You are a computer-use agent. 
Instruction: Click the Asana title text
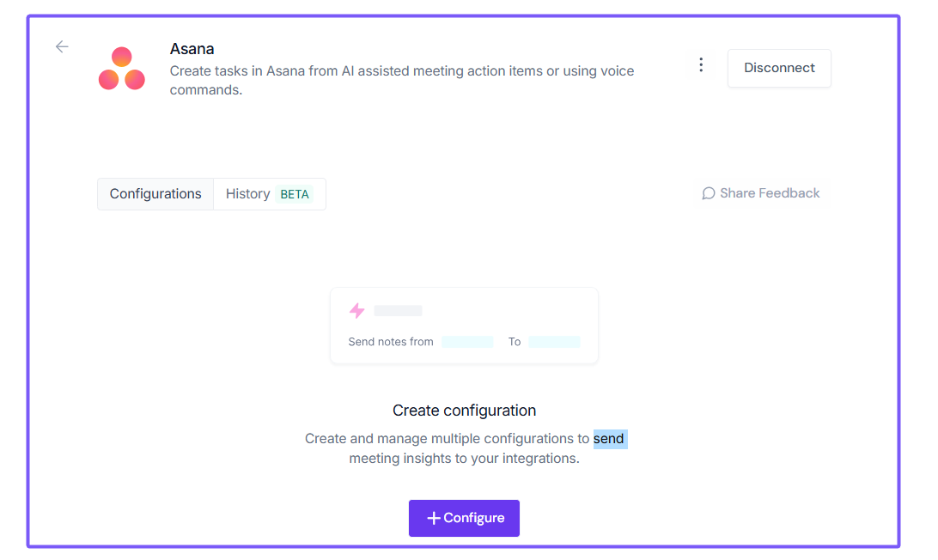pos(192,49)
